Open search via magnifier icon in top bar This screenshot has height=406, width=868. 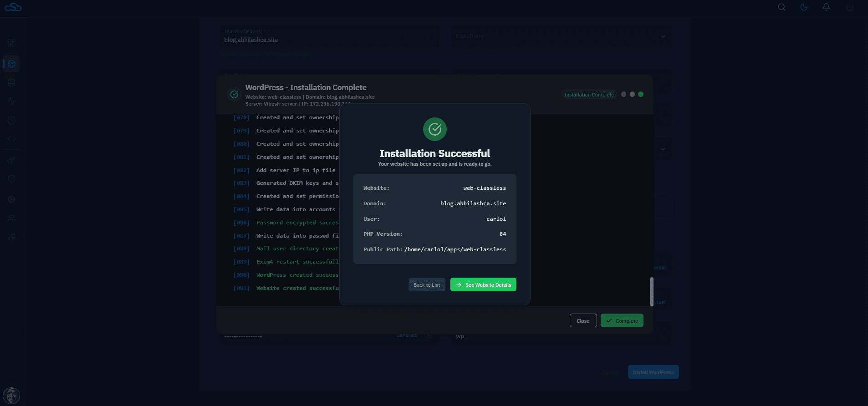[x=781, y=7]
